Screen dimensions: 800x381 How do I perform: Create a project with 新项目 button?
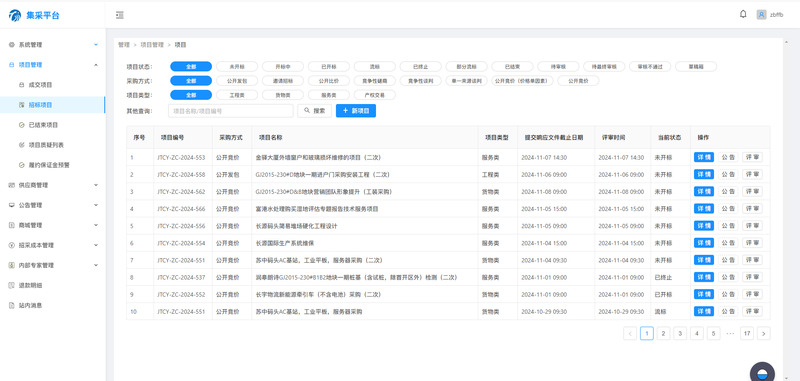pos(356,111)
